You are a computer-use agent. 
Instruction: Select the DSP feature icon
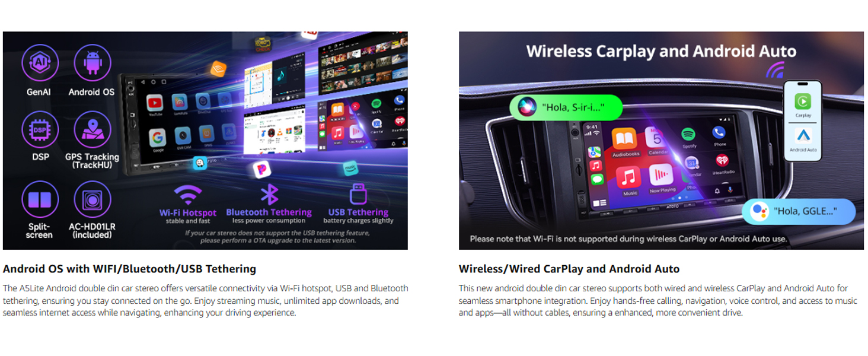click(40, 130)
